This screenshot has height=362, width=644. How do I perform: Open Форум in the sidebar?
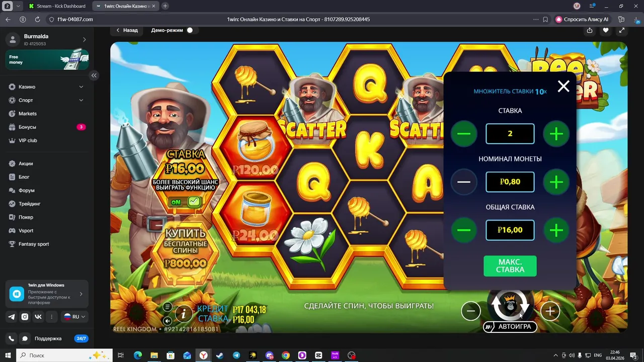pos(47,190)
